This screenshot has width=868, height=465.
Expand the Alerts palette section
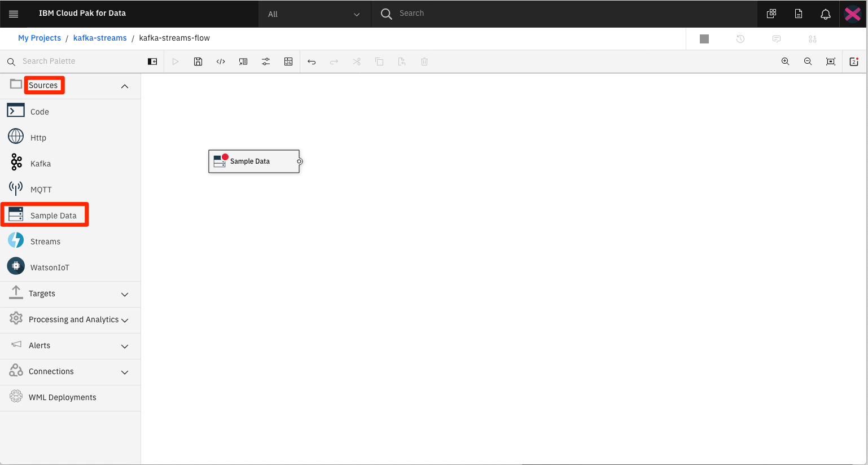[x=71, y=346]
